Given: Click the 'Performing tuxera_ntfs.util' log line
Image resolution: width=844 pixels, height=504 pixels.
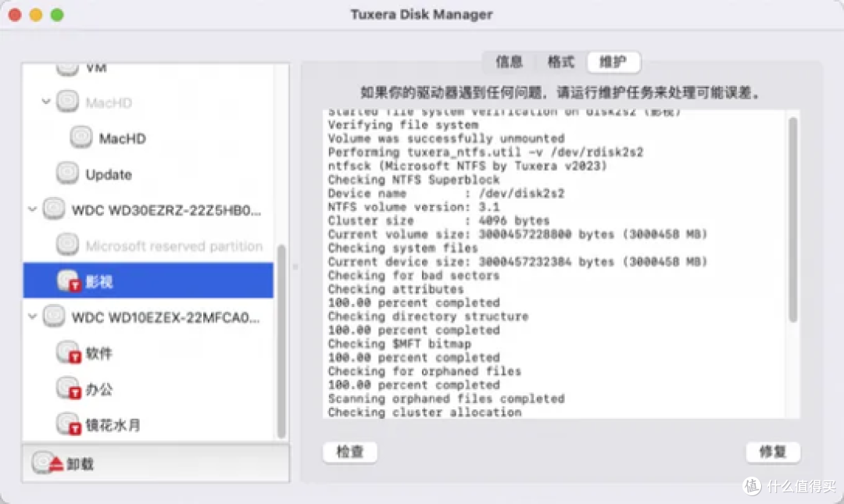Looking at the screenshot, I should point(485,152).
